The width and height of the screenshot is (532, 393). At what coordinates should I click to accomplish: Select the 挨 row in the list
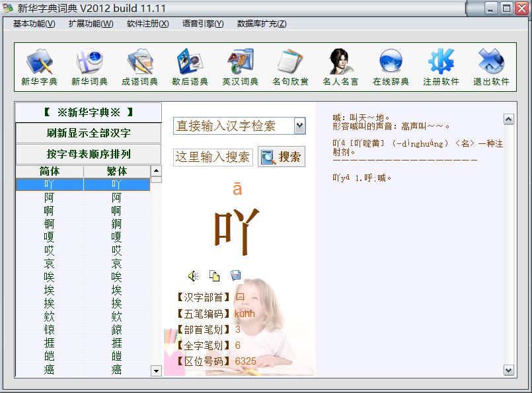point(83,303)
